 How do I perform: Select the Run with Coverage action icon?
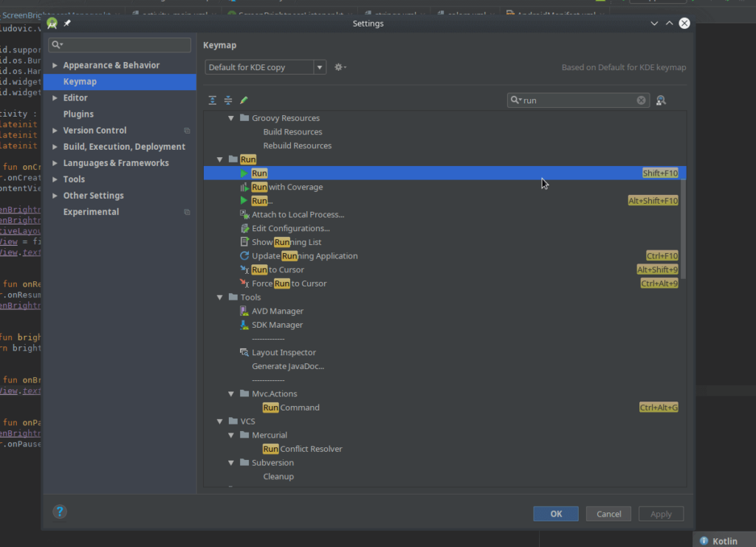[x=244, y=187]
